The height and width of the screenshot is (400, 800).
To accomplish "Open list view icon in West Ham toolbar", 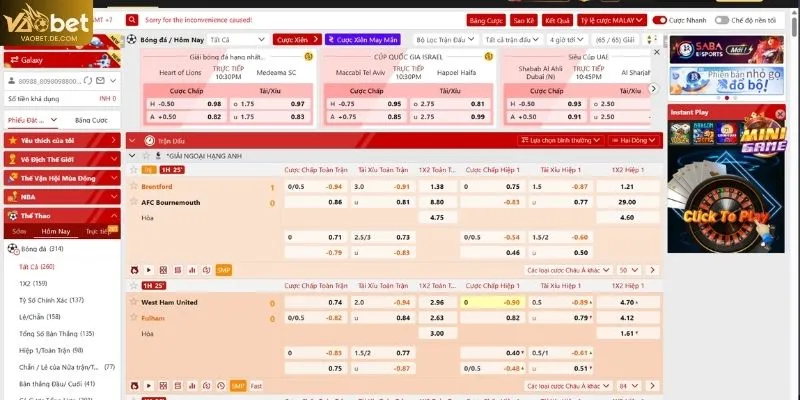I will pos(178,386).
